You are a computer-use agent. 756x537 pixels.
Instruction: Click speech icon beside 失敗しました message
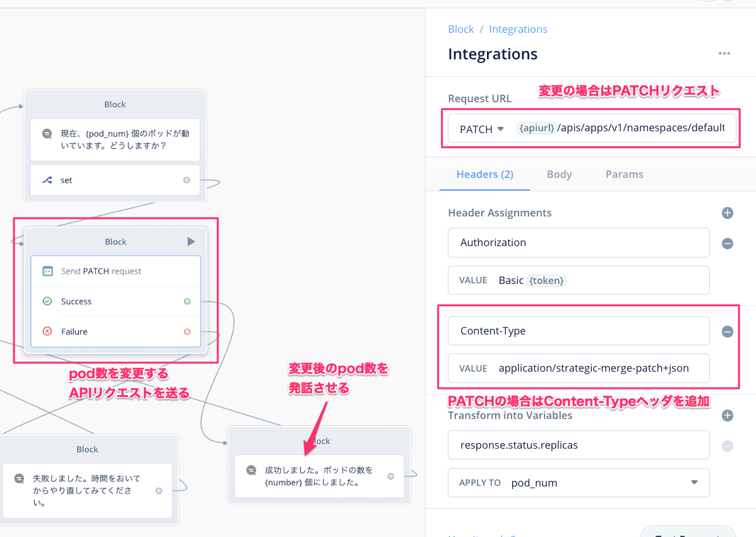20,478
